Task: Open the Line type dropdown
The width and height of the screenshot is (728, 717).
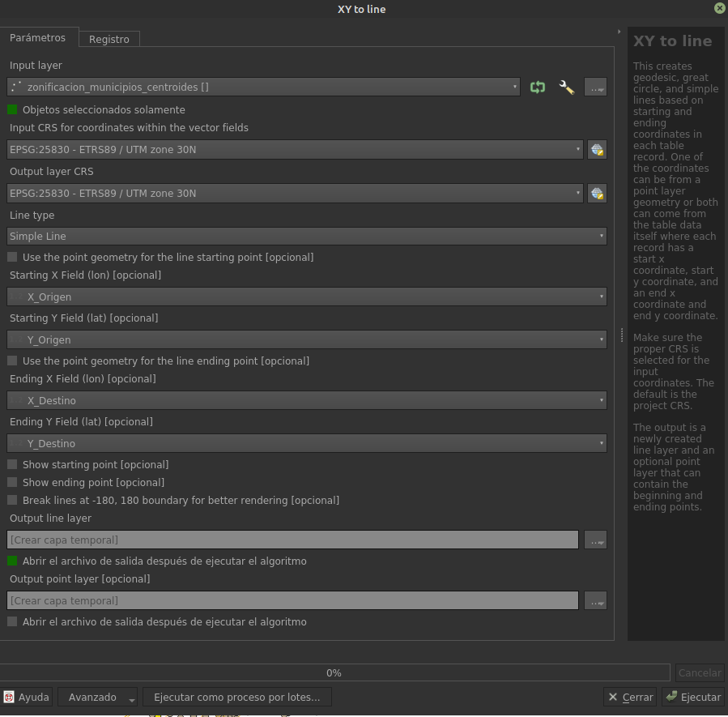Action: click(307, 236)
